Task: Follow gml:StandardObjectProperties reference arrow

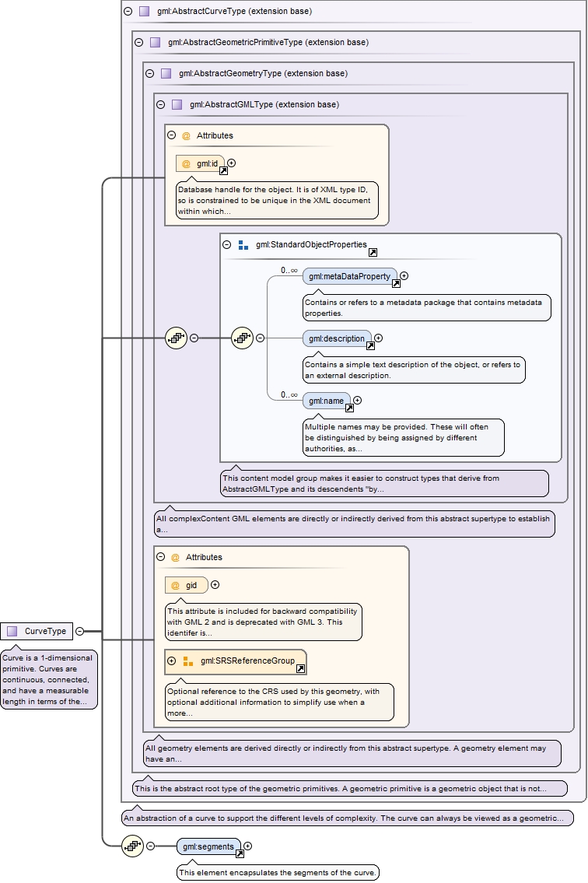Action: pos(373,252)
